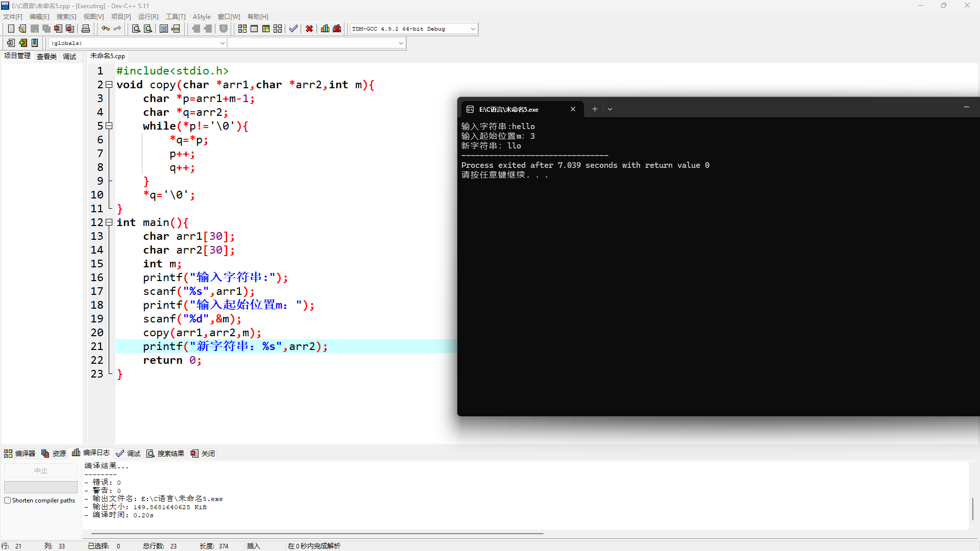Add a new console tab with plus button
The height and width of the screenshot is (551, 980).
tap(595, 109)
